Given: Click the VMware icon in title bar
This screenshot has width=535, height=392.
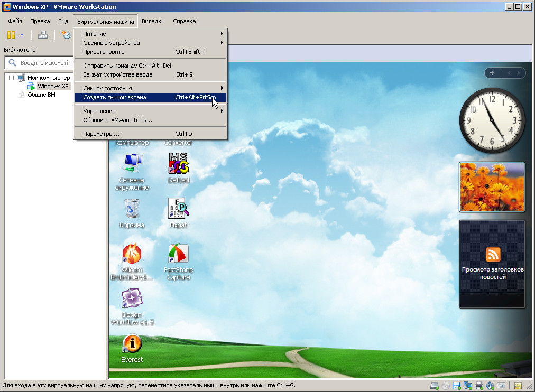Looking at the screenshot, I should point(7,7).
